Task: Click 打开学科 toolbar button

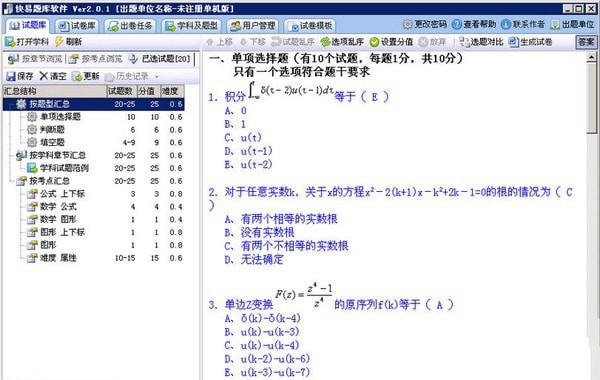Action: (x=27, y=42)
